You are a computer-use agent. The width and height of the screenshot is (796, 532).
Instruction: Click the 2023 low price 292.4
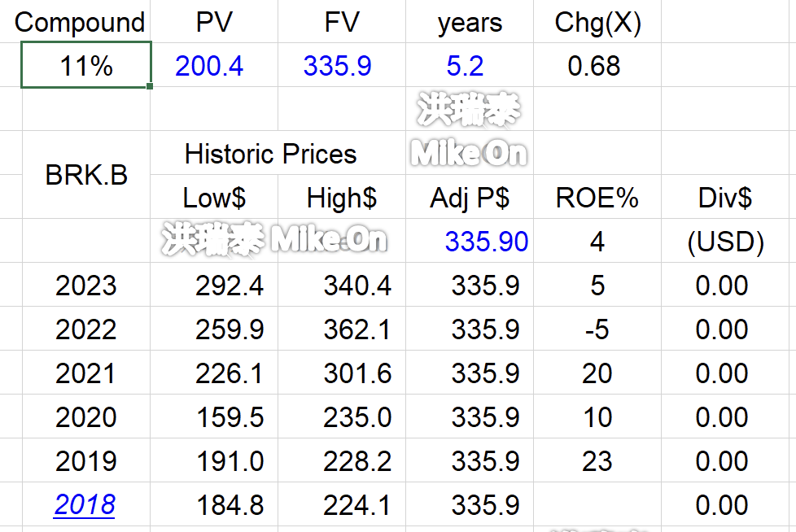coord(230,286)
